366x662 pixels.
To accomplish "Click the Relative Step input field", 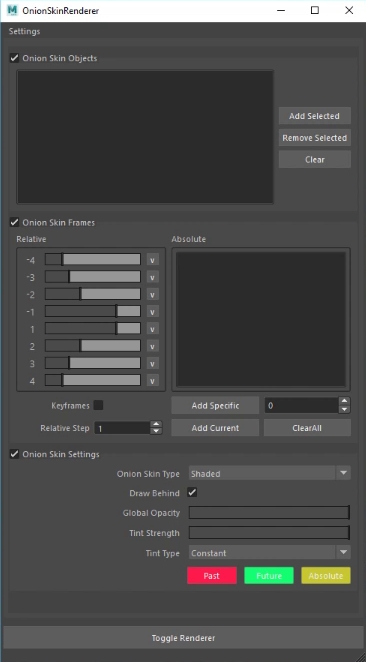I will click(x=122, y=428).
